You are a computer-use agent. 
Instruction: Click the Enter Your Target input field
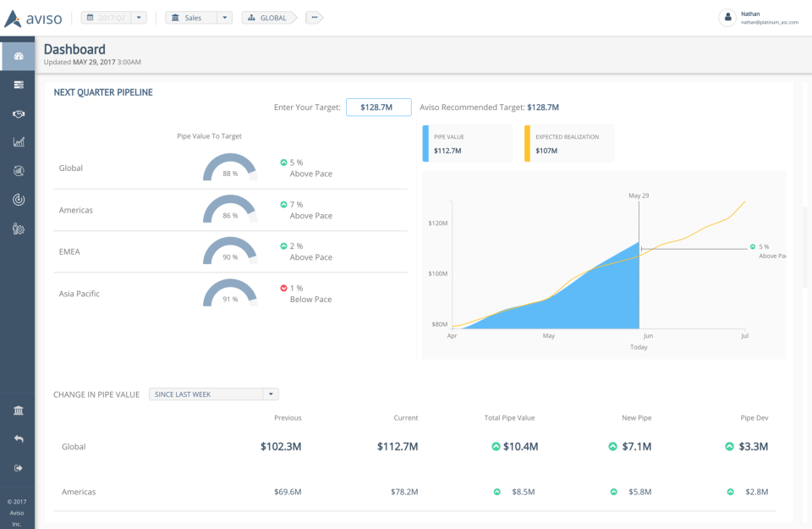click(378, 107)
